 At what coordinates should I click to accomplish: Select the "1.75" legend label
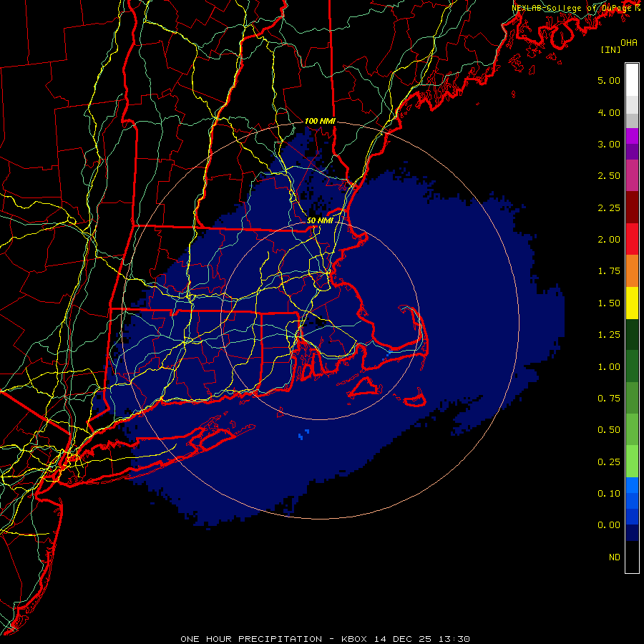coord(609,271)
